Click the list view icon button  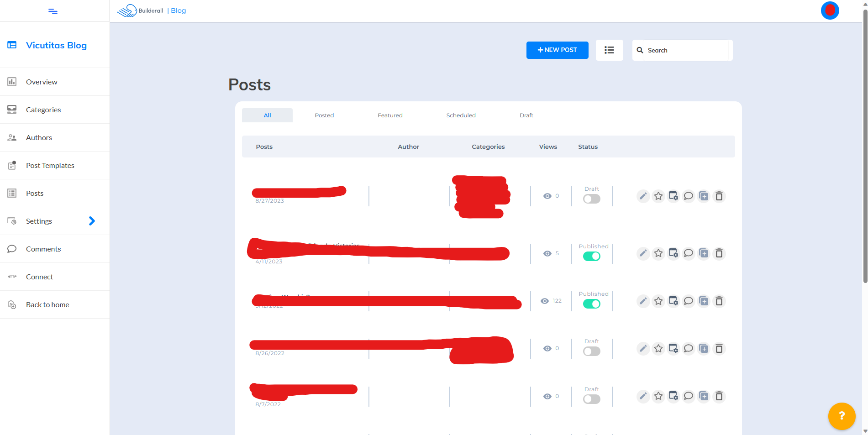(609, 50)
